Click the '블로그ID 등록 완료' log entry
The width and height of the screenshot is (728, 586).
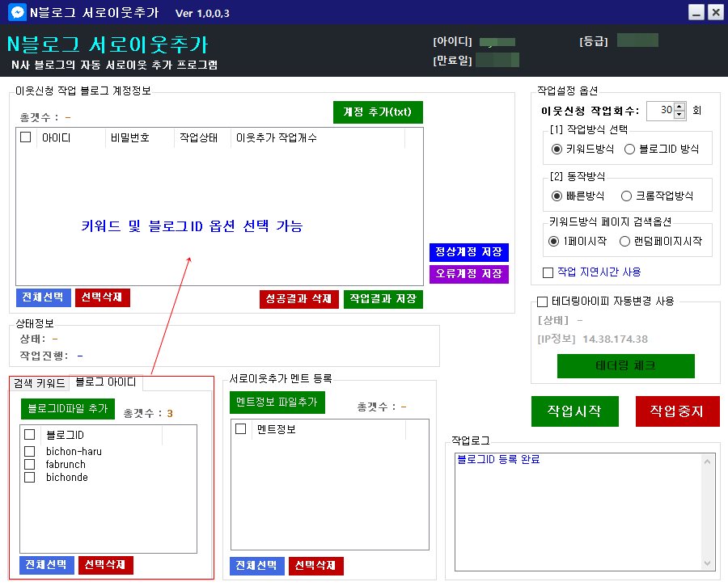[498, 459]
